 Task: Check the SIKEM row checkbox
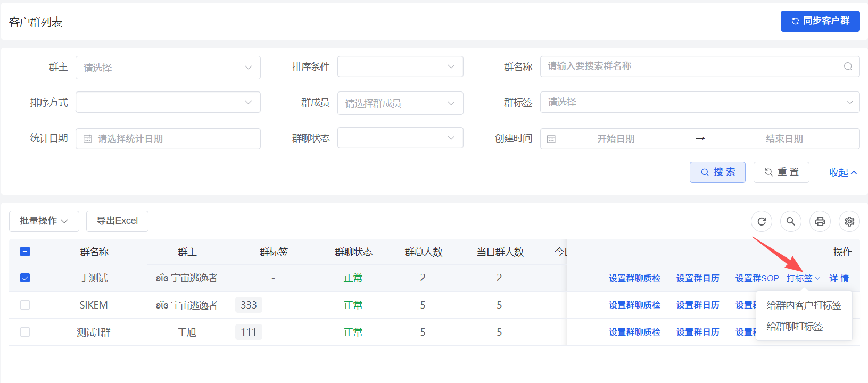coord(25,305)
